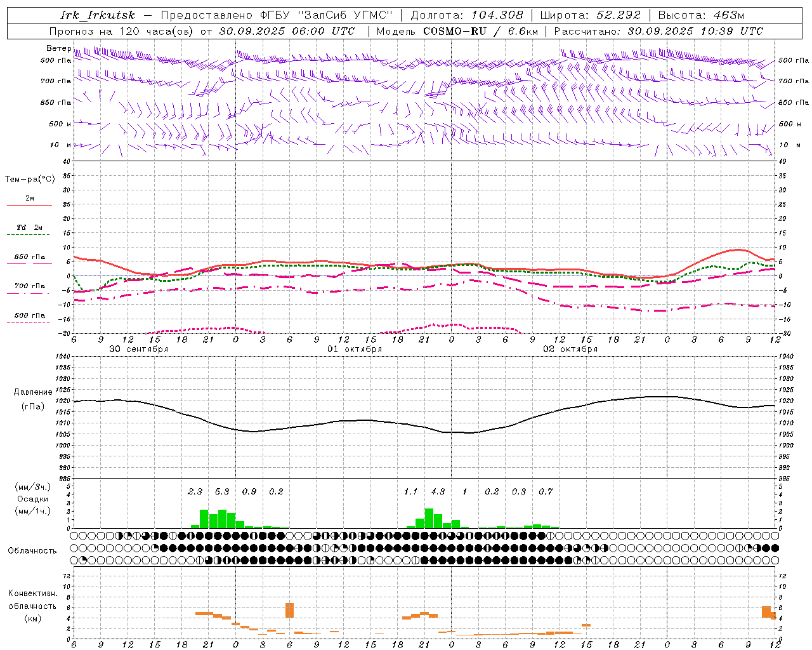Click the 3-hour precipitation value 2.3
The height and width of the screenshot is (650, 812).
pos(195,491)
